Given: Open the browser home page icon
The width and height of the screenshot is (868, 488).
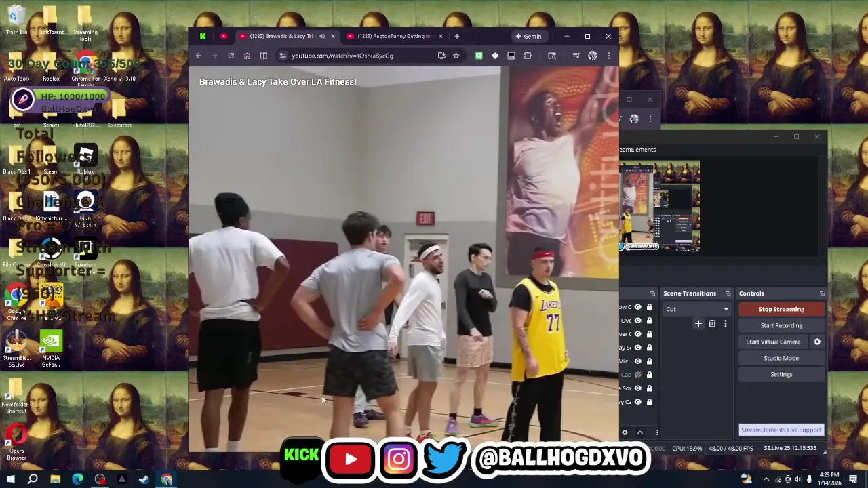Looking at the screenshot, I should tap(247, 56).
